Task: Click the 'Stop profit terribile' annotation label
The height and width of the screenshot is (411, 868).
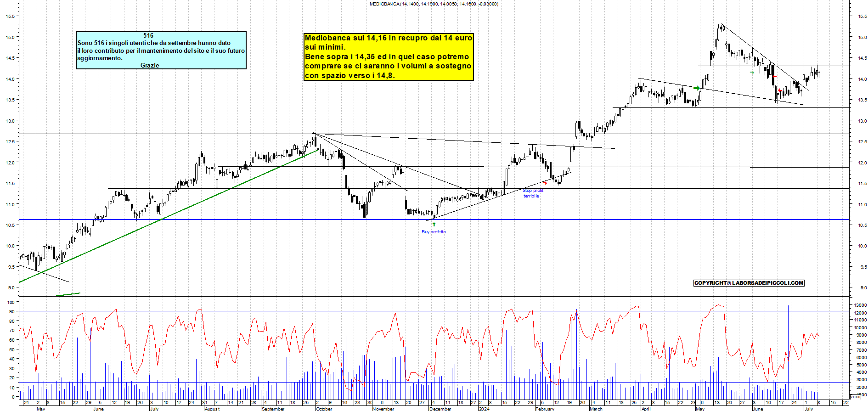Action: click(533, 193)
